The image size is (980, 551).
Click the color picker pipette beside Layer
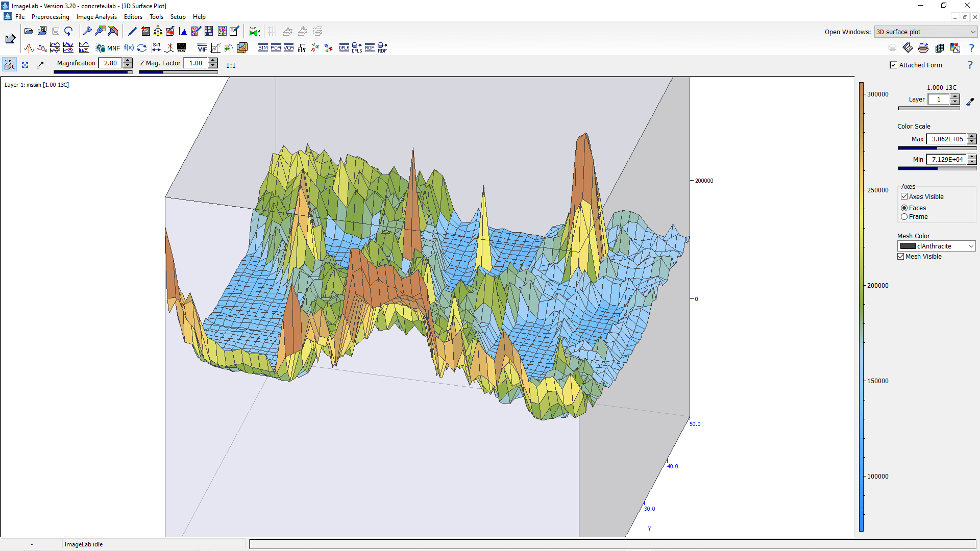pyautogui.click(x=970, y=102)
